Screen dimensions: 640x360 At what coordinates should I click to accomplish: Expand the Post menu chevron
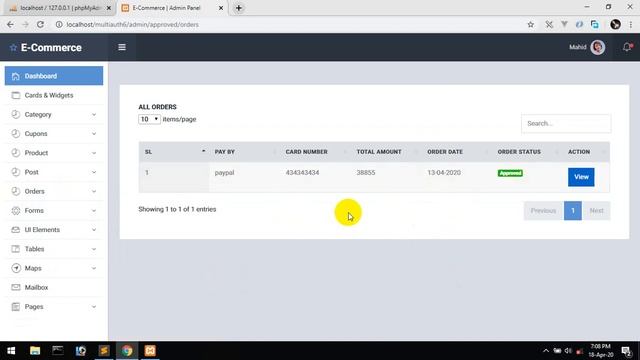coord(94,172)
